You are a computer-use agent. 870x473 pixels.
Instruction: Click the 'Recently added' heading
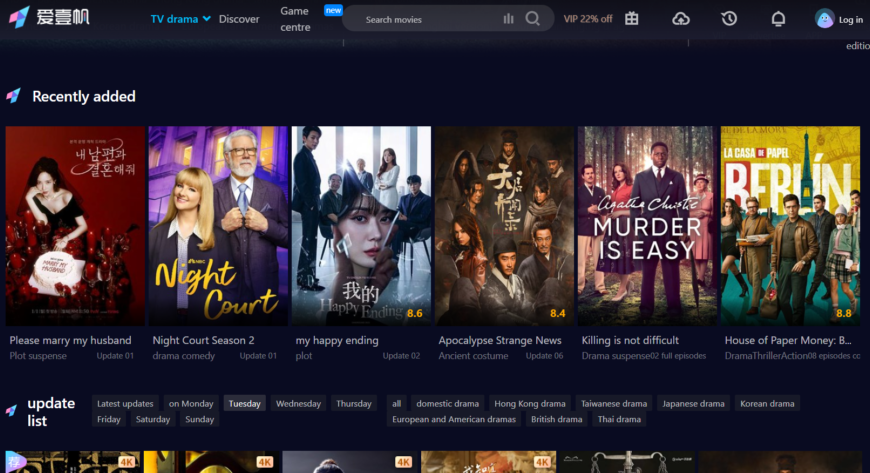(x=84, y=97)
